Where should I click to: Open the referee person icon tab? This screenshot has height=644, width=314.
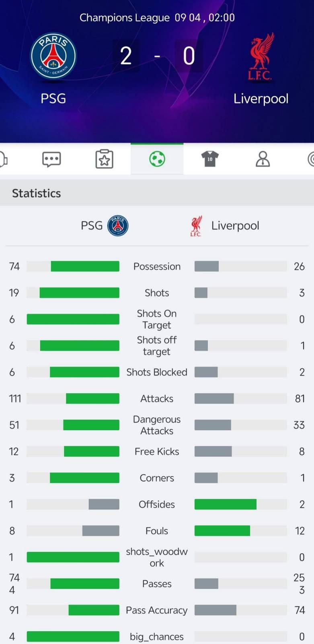(x=263, y=159)
